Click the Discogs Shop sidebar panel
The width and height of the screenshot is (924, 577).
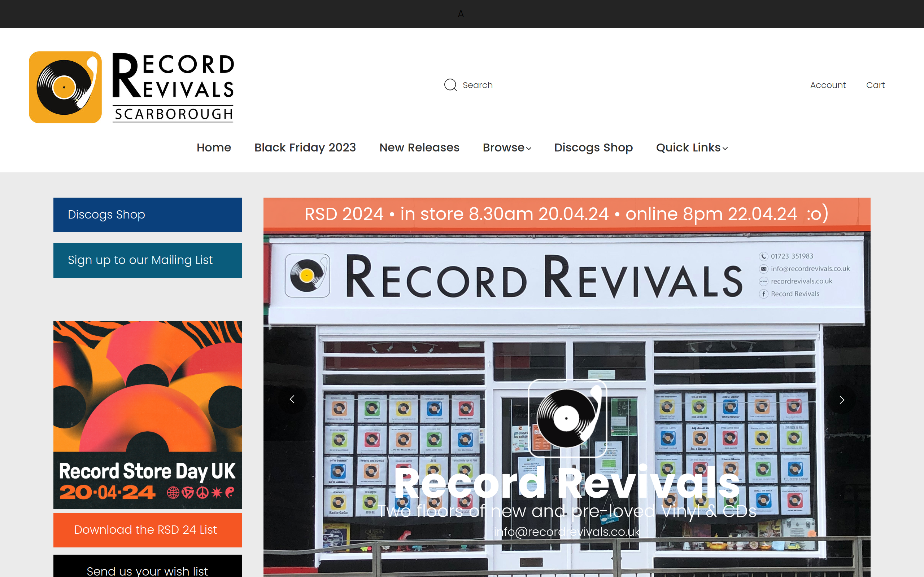pos(147,215)
